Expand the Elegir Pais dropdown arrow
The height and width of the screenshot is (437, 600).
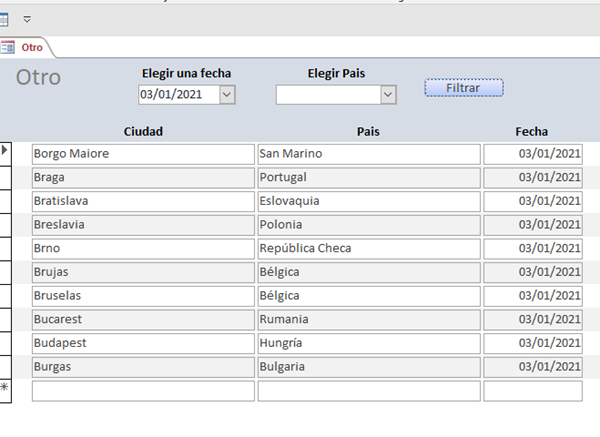click(x=388, y=94)
